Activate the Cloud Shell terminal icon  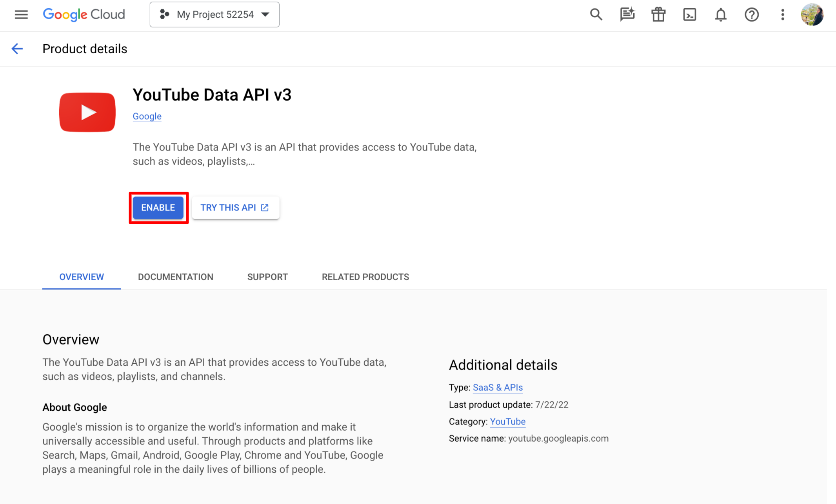tap(689, 15)
